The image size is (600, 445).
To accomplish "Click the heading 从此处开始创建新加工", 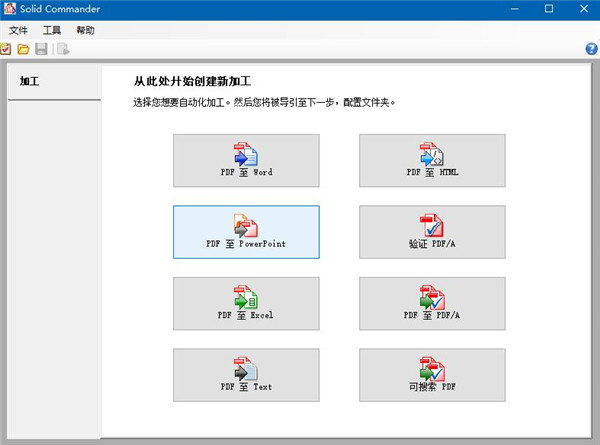I will (192, 81).
